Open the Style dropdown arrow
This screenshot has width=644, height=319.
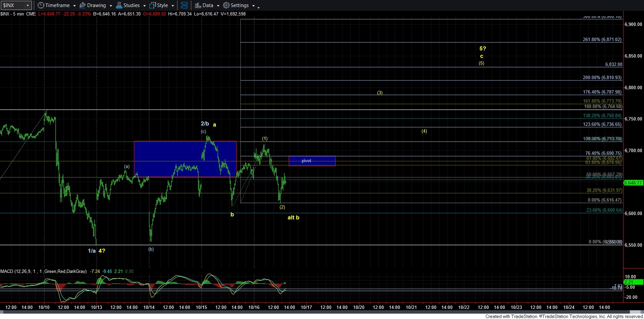(x=173, y=6)
